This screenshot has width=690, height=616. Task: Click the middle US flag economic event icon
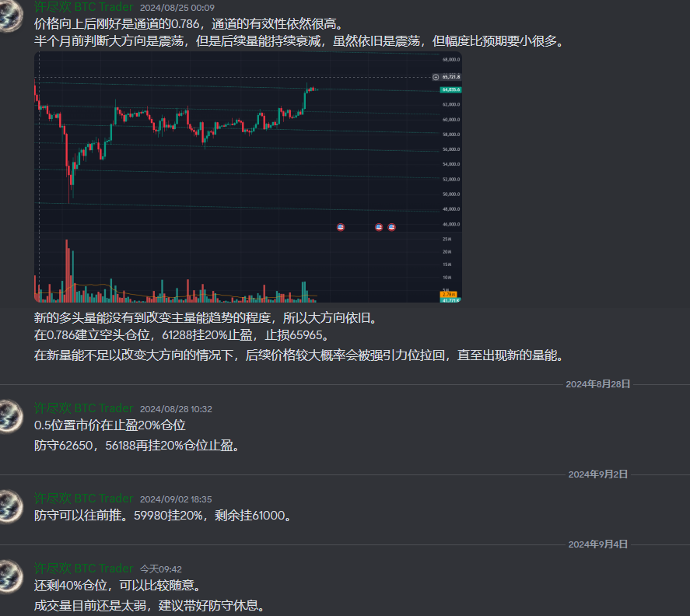coord(379,226)
